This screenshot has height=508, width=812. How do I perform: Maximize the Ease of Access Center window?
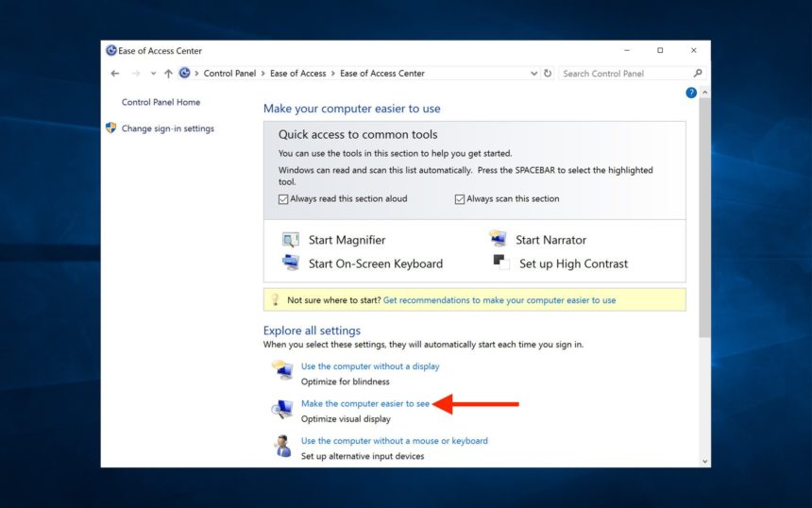660,50
